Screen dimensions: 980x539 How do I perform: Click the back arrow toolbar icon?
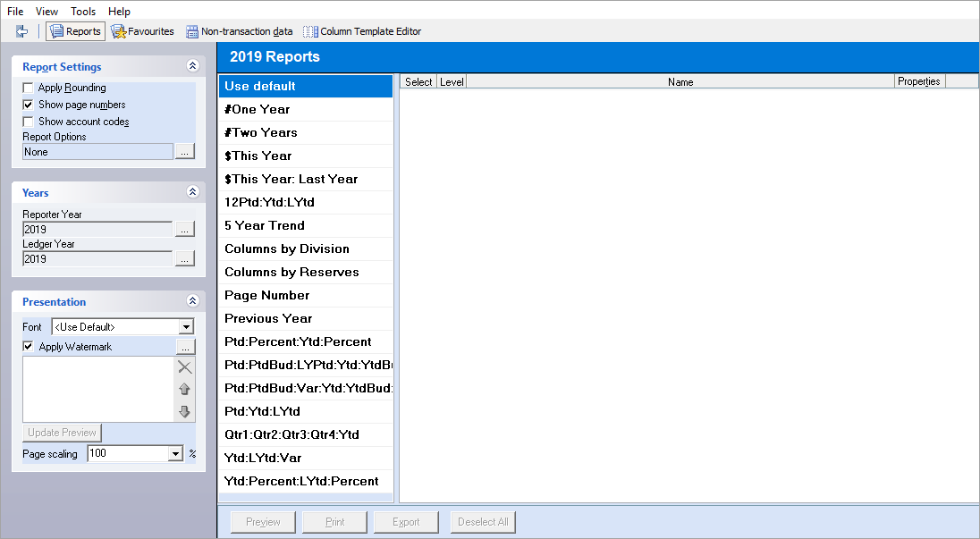coord(21,31)
